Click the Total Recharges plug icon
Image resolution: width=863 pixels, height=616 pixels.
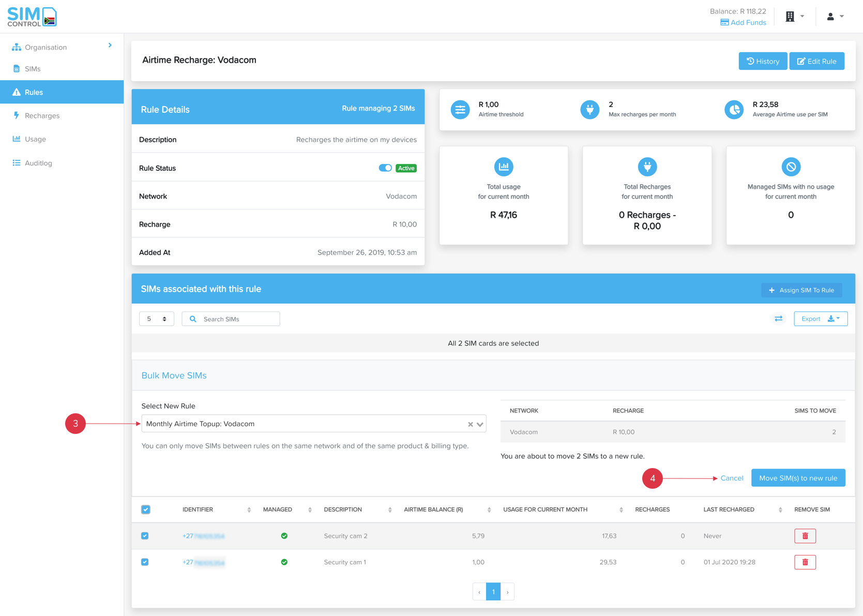click(x=647, y=167)
